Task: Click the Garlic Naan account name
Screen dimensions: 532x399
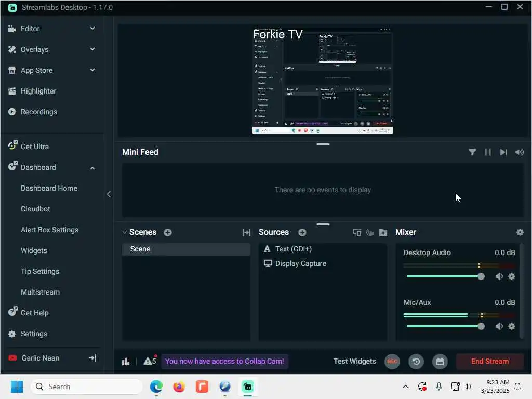Action: (41, 358)
